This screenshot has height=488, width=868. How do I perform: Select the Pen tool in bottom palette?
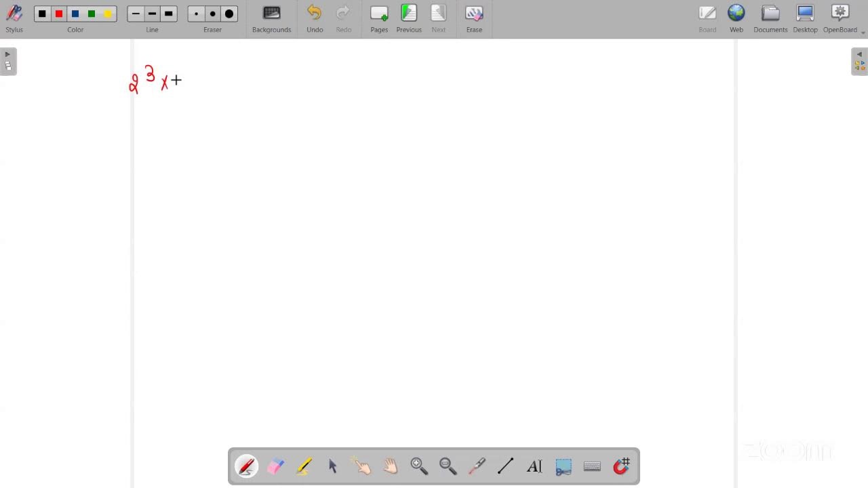pos(246,466)
